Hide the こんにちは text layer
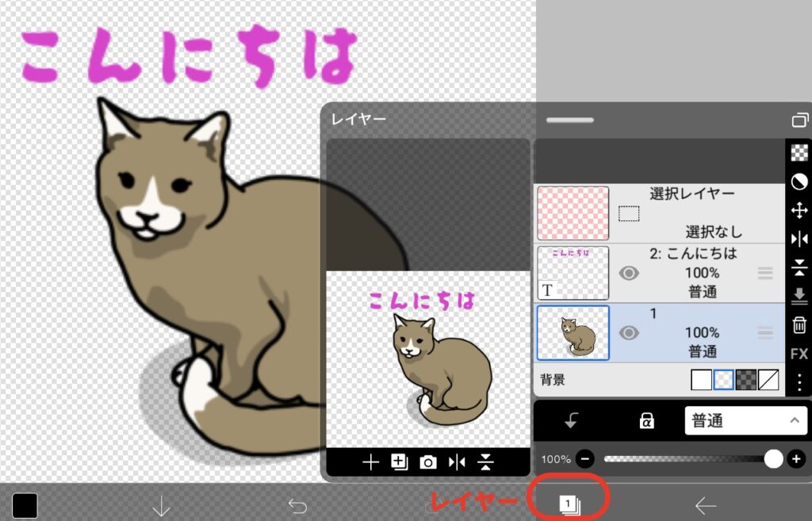Image resolution: width=812 pixels, height=521 pixels. click(629, 273)
